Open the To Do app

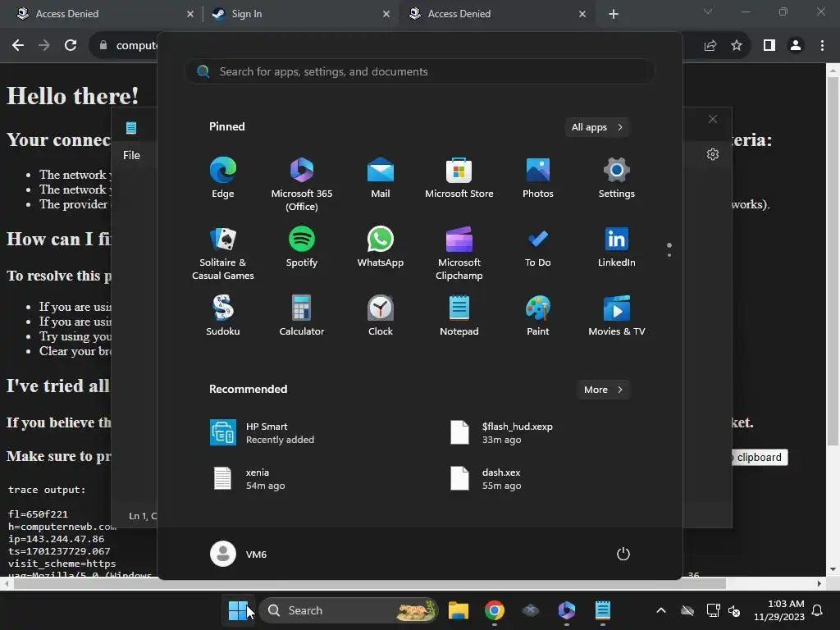click(538, 248)
